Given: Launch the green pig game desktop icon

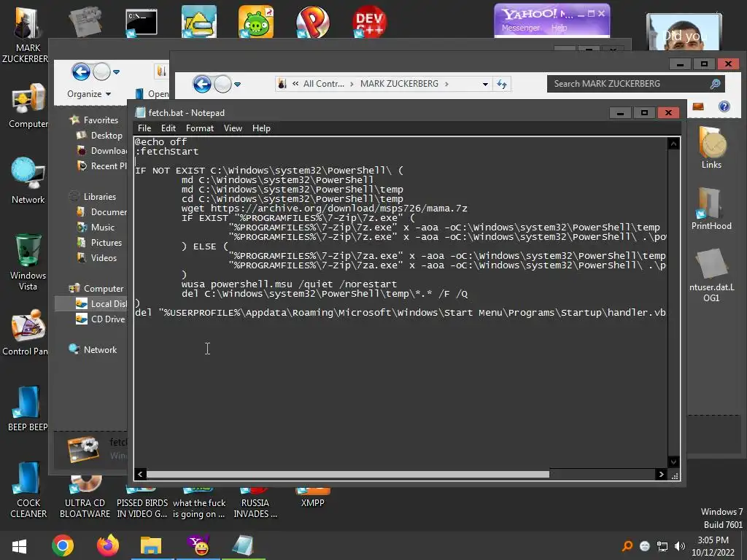Looking at the screenshot, I should [x=256, y=23].
